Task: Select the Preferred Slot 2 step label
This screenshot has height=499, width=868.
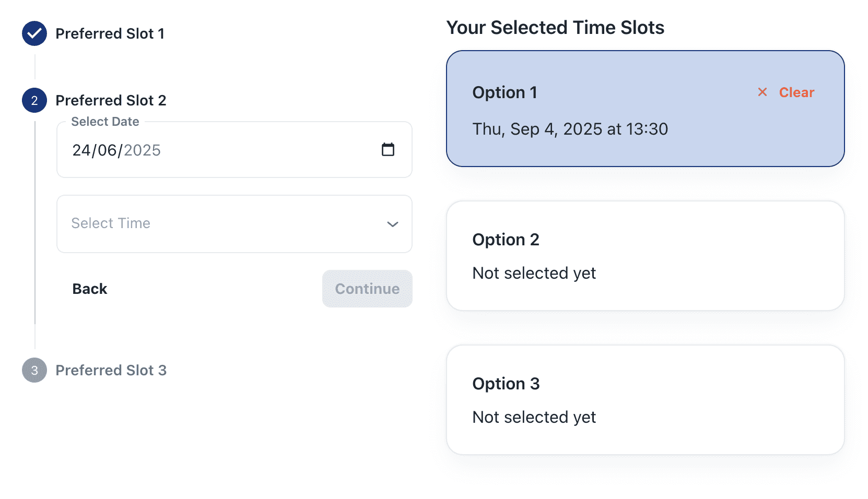Action: pos(111,100)
